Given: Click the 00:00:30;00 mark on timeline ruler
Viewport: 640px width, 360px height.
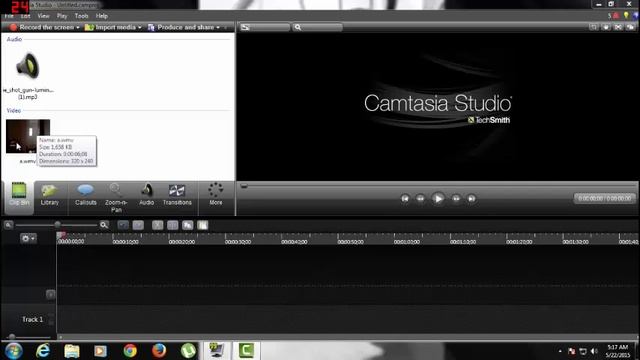Looking at the screenshot, I should 238,242.
